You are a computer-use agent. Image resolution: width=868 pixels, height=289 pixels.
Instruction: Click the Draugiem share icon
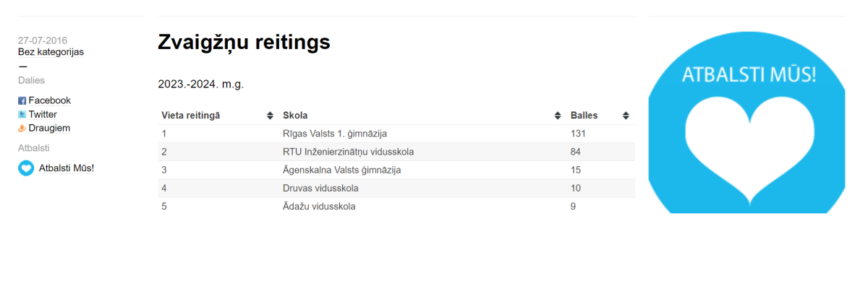(22, 129)
